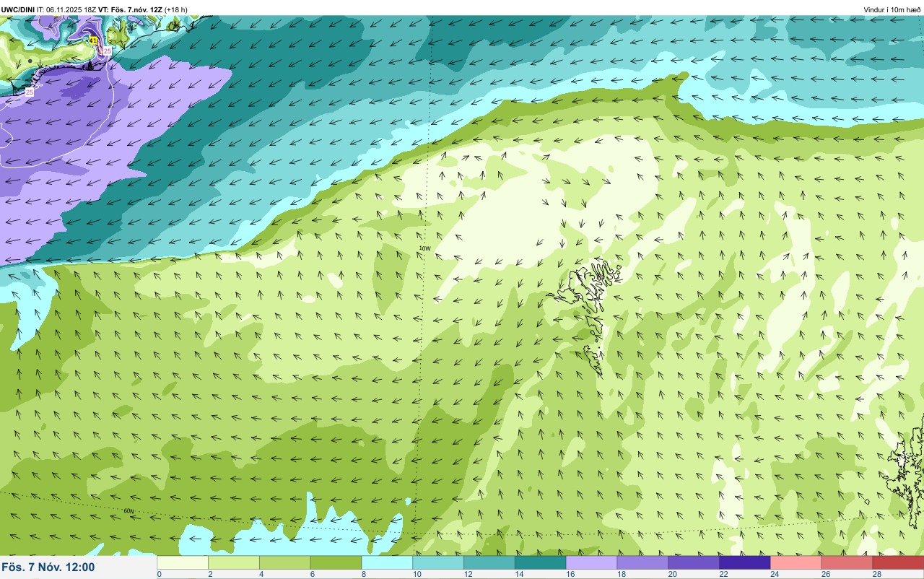Image resolution: width=924 pixels, height=579 pixels.
Task: Pick the light green 2–4 legend swatch
Action: point(234,562)
